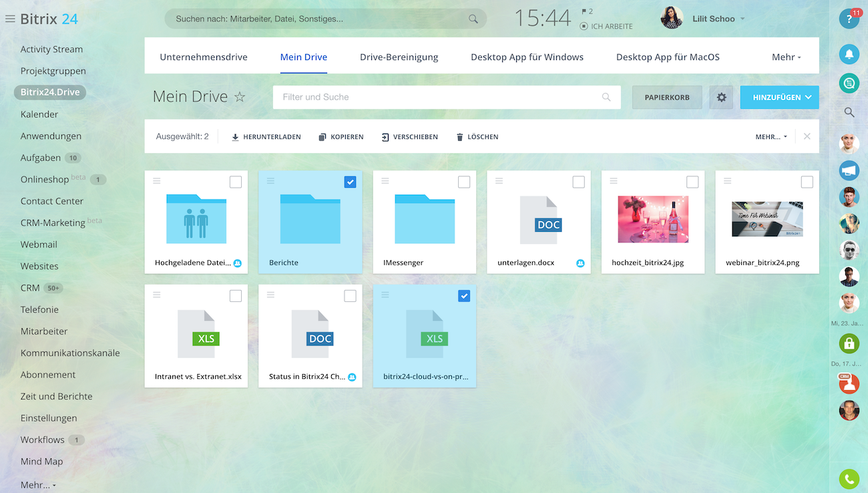Open Ich arbeite workday status

click(606, 26)
